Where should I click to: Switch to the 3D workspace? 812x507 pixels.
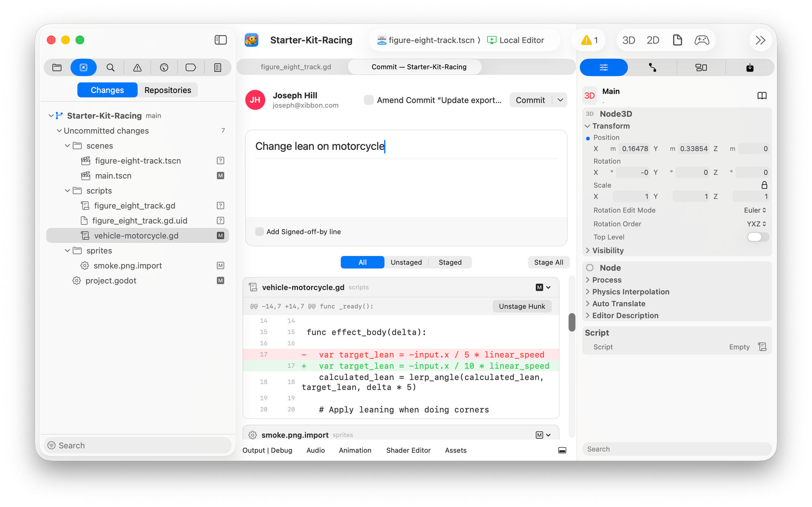pos(629,40)
